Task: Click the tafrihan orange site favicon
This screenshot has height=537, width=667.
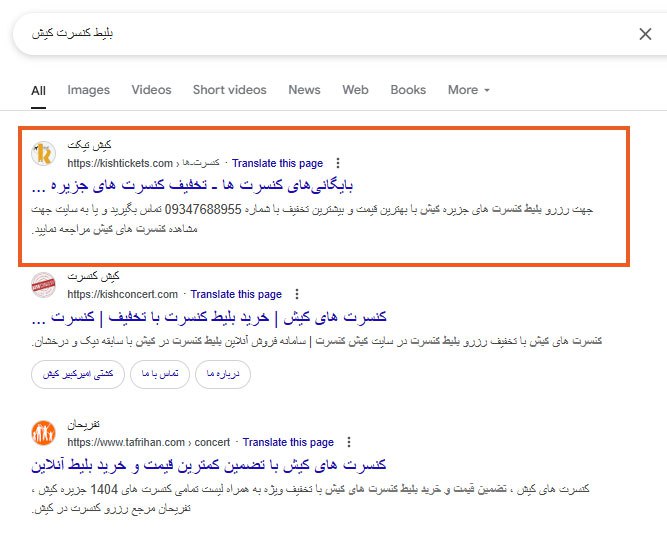Action: pyautogui.click(x=43, y=433)
